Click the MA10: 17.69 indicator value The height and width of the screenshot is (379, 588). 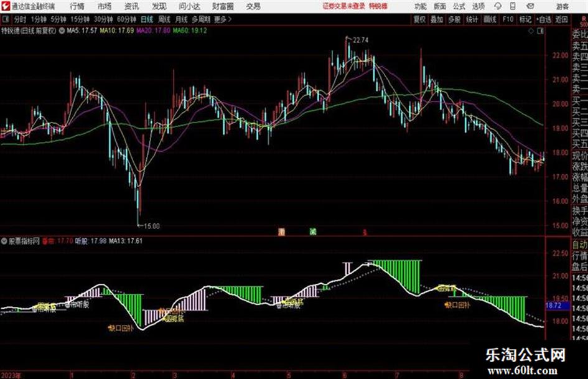point(116,30)
